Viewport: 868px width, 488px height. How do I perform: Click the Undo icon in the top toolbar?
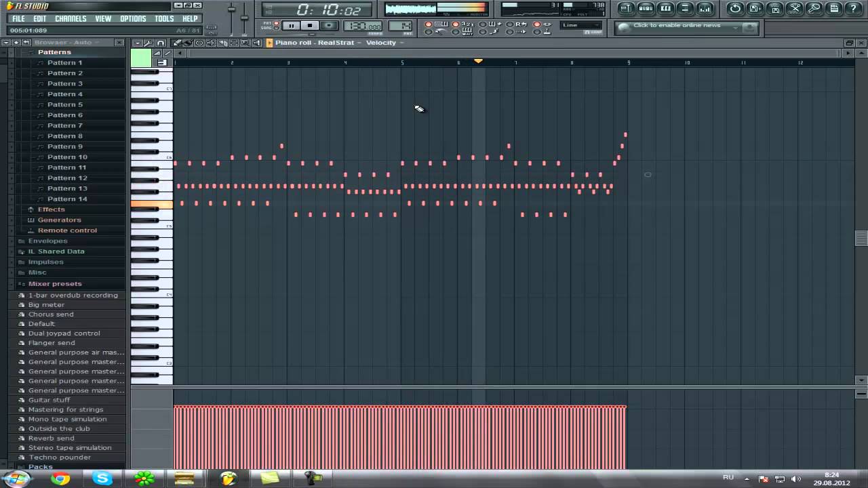[x=736, y=7]
